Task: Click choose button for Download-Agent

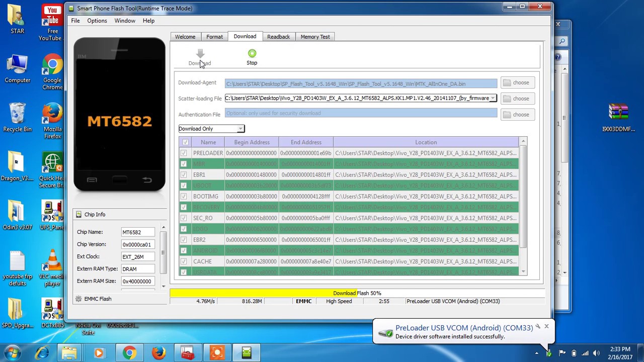Action: pyautogui.click(x=517, y=82)
